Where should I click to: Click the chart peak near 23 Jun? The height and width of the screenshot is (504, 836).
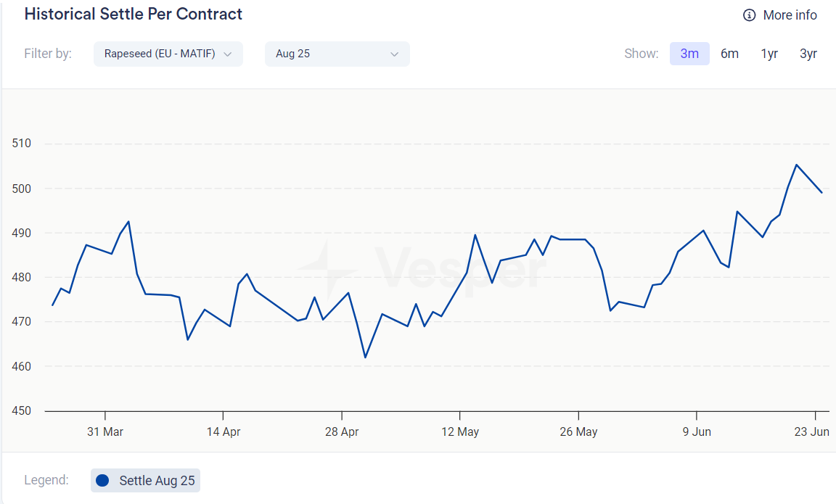tap(796, 165)
